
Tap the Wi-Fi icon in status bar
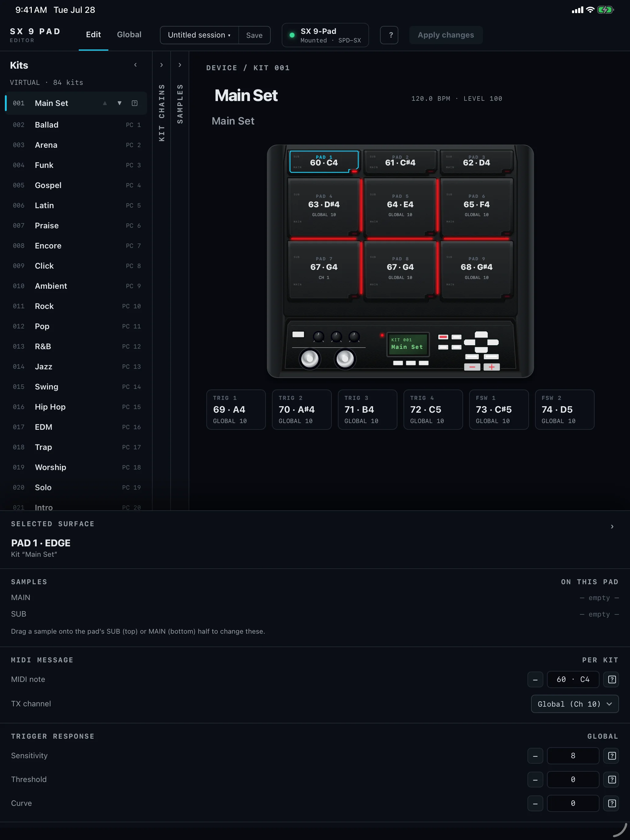590,10
